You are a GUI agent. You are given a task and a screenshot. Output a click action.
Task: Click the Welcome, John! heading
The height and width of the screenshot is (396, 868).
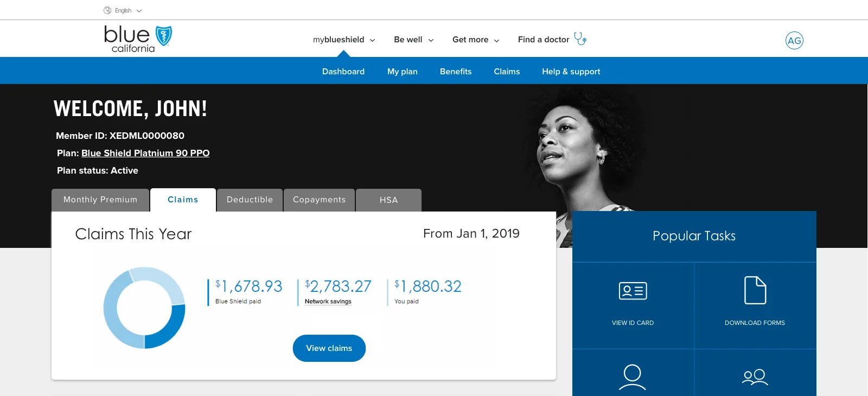point(130,108)
